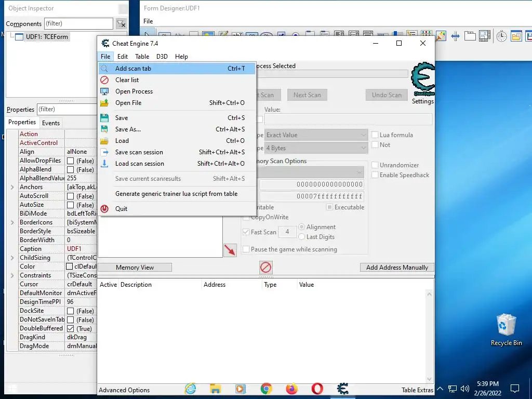Image resolution: width=532 pixels, height=399 pixels.
Task: Select UDF1: TCEForm in component tree
Action: 47,37
